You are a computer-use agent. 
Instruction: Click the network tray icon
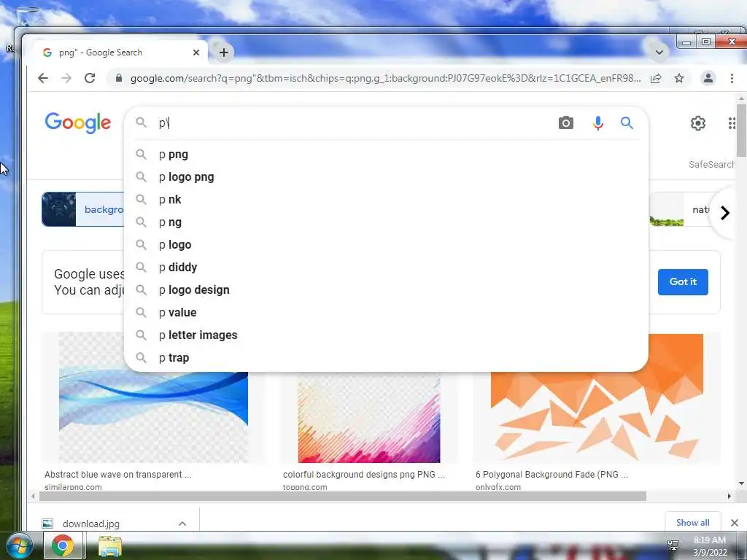[673, 545]
